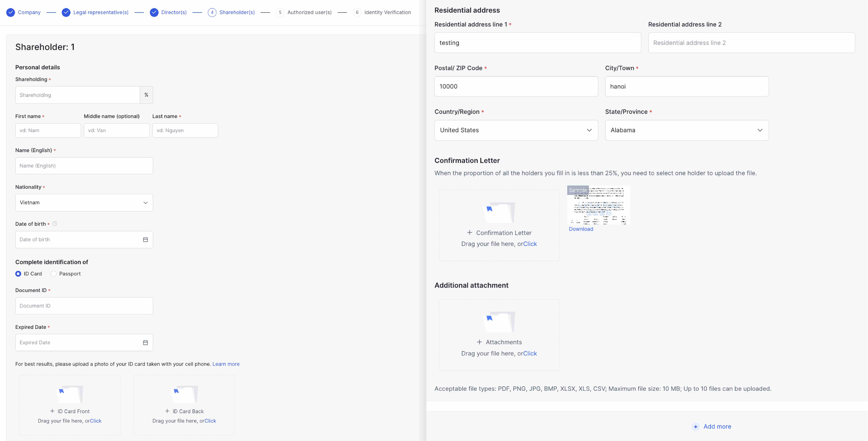Screen dimensions: 868x441
Task: Focus the Shareholding percentage input field
Action: coord(77,95)
